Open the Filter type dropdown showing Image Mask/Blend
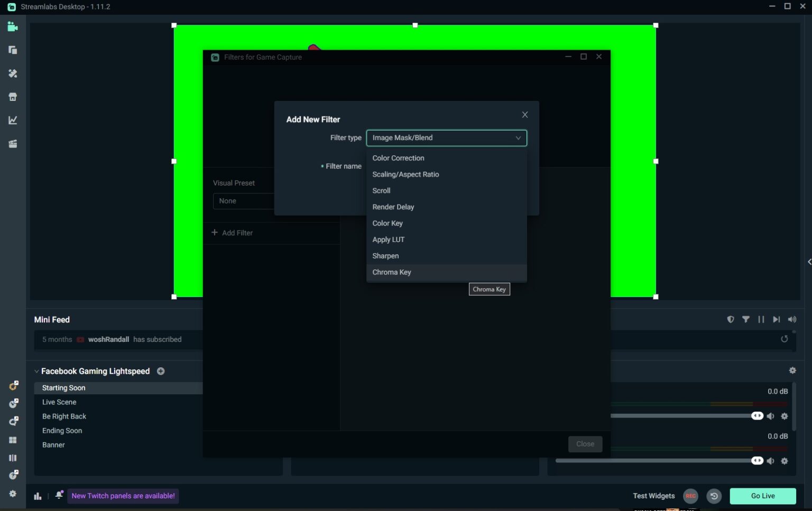This screenshot has width=812, height=511. 446,138
